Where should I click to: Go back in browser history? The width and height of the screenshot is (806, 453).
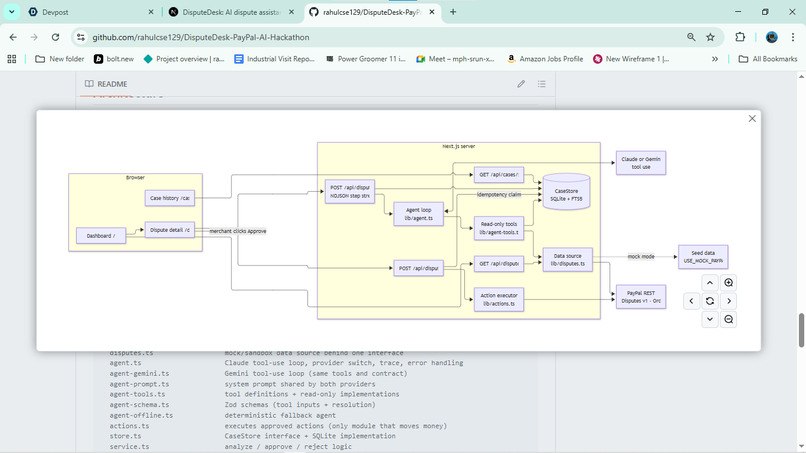[x=13, y=37]
